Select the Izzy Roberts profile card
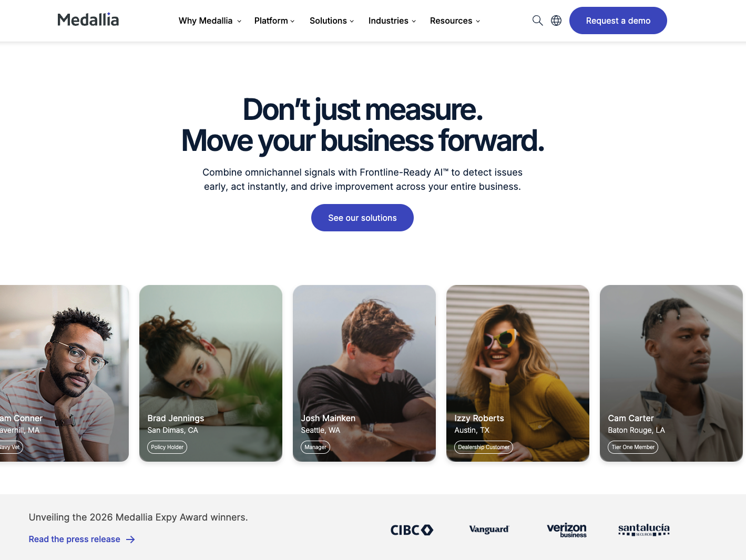The width and height of the screenshot is (746, 560). pyautogui.click(x=518, y=373)
